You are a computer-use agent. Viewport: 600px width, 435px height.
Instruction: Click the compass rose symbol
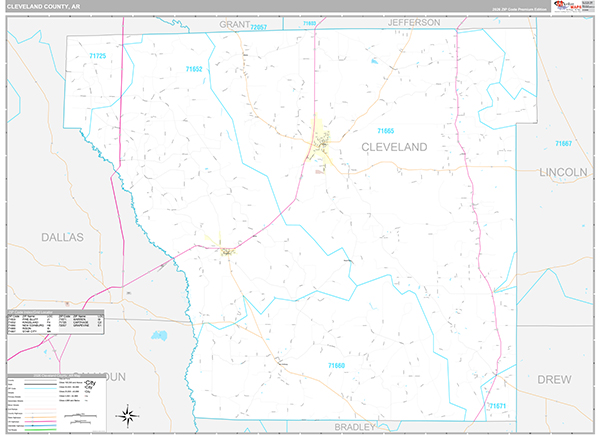128,415
